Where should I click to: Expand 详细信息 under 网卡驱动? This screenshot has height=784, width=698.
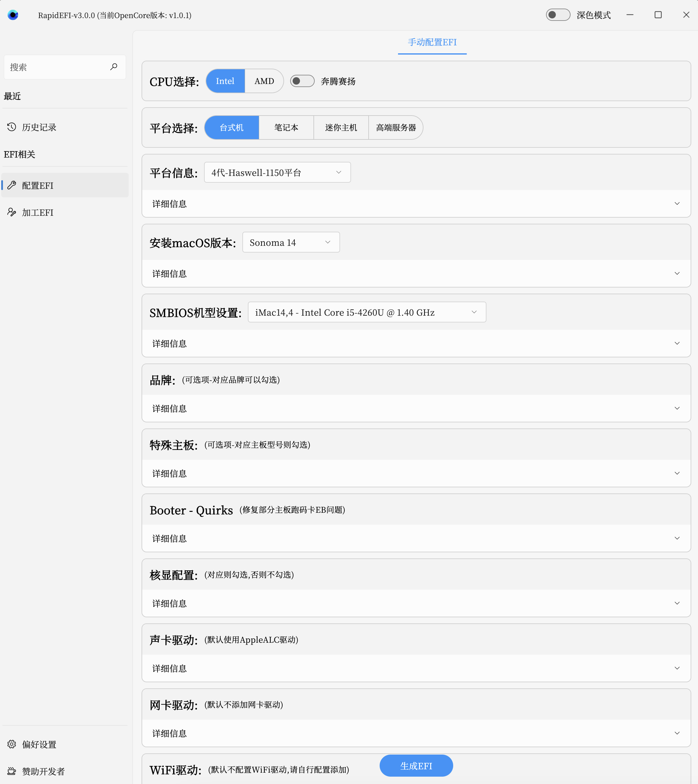416,733
